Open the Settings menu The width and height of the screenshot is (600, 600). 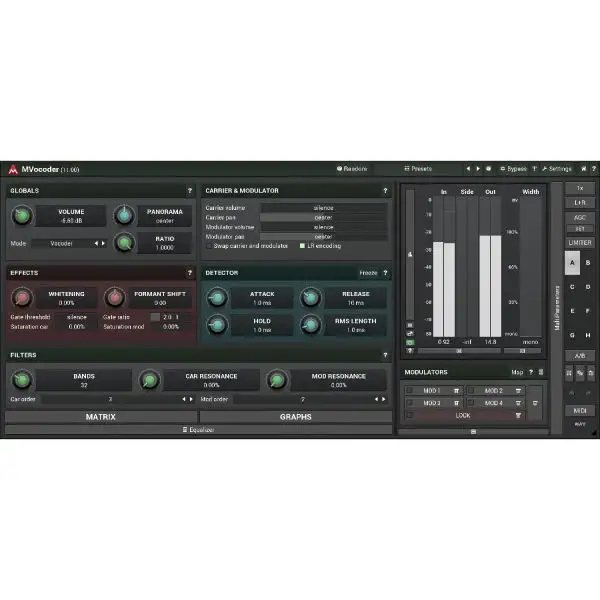[557, 169]
